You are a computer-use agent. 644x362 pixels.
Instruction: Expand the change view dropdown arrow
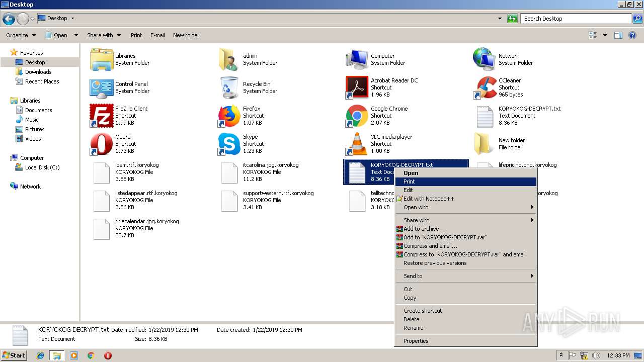coord(605,35)
